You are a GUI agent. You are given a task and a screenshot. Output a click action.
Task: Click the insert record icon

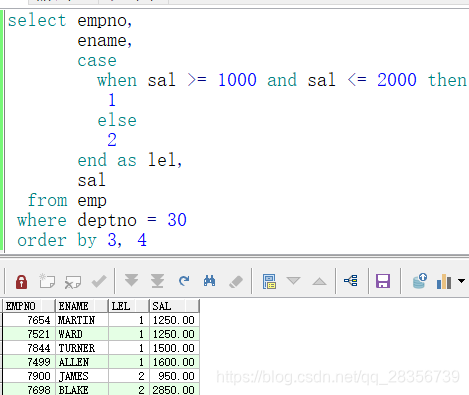pos(47,281)
